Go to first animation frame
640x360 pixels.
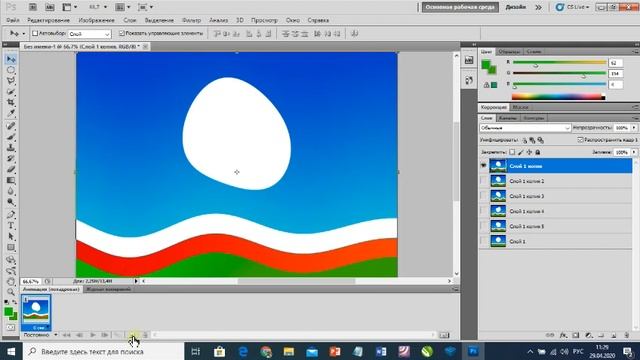pos(67,335)
